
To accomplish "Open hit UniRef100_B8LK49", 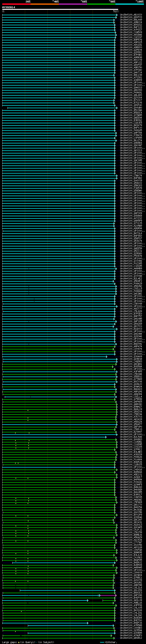I will [131, 20].
